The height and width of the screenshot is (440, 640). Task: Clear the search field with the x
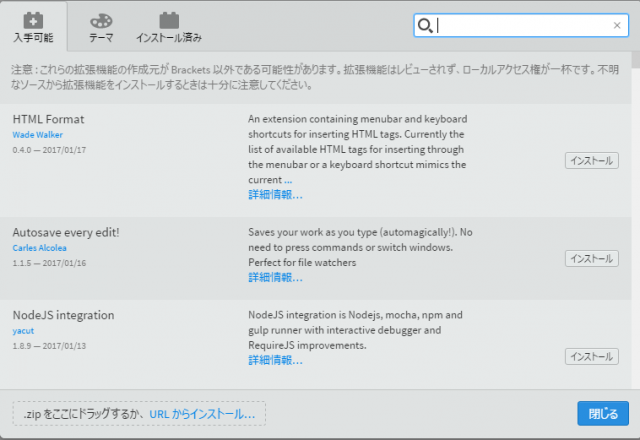(616, 26)
